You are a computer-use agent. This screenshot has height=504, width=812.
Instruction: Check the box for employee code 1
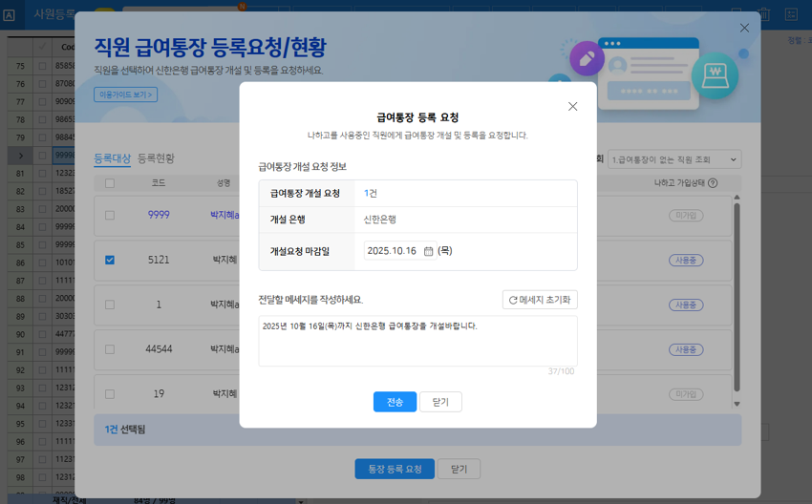click(110, 304)
